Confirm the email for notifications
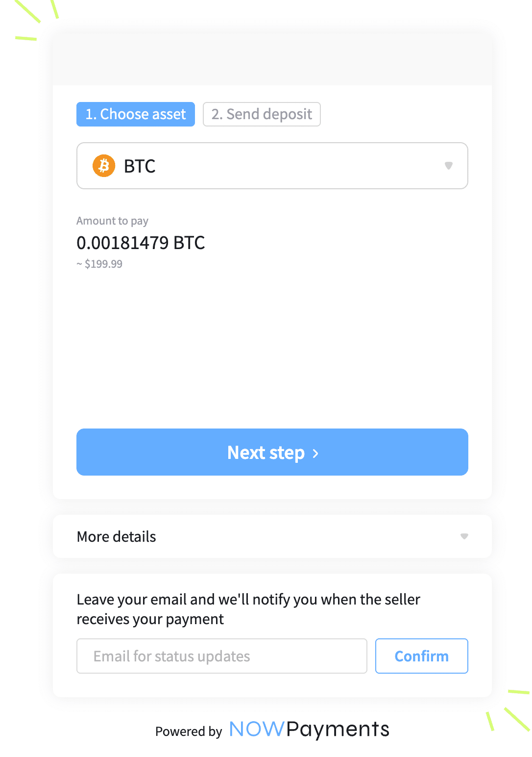532x757 pixels. pos(422,656)
